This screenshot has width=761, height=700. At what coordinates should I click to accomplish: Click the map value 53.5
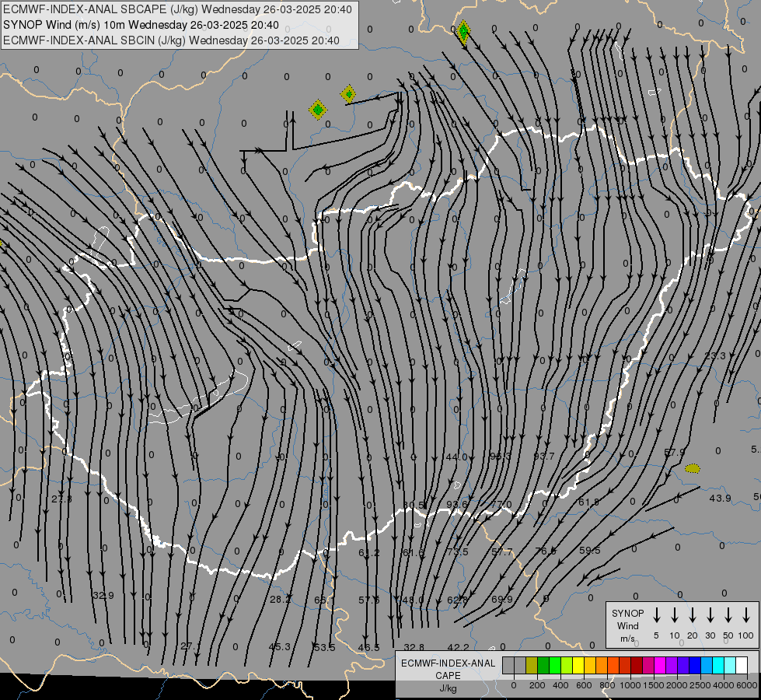coord(324,648)
